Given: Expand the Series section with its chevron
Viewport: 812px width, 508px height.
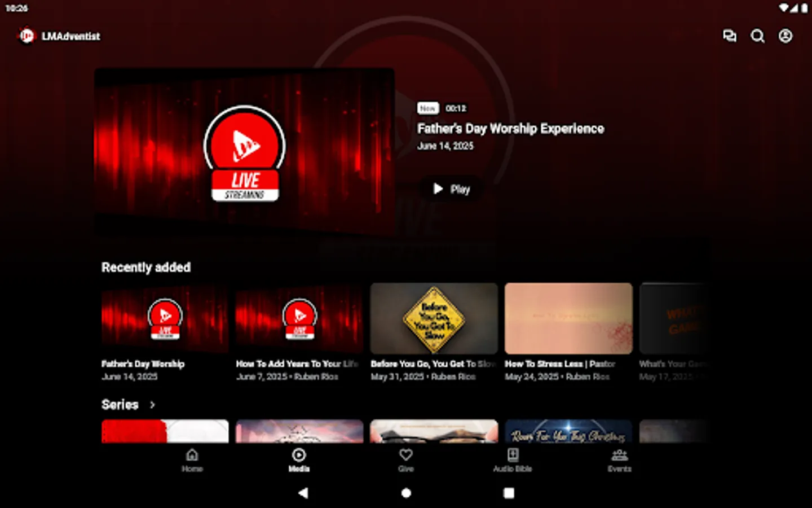Looking at the screenshot, I should click(152, 405).
